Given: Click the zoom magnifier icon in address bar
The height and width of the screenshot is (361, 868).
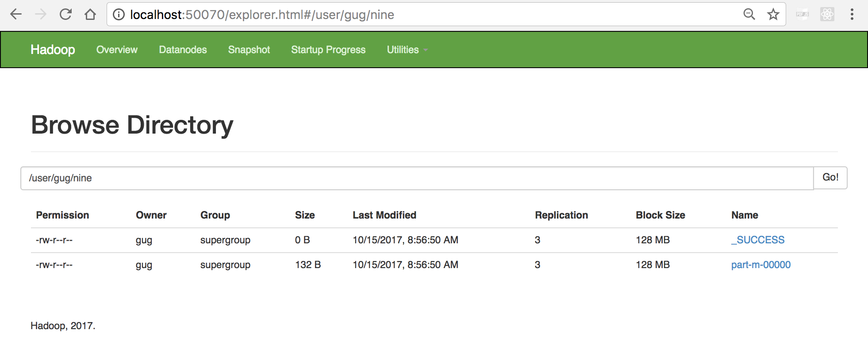Looking at the screenshot, I should (749, 15).
